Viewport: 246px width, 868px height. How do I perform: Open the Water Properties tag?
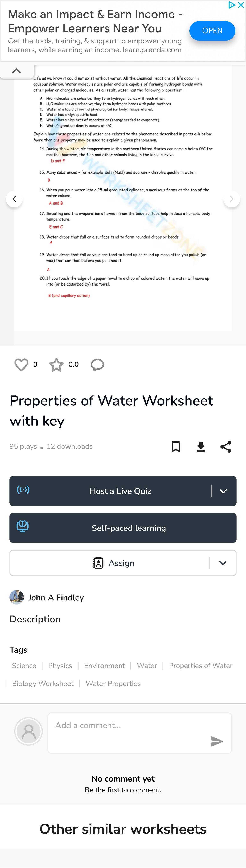(x=113, y=683)
